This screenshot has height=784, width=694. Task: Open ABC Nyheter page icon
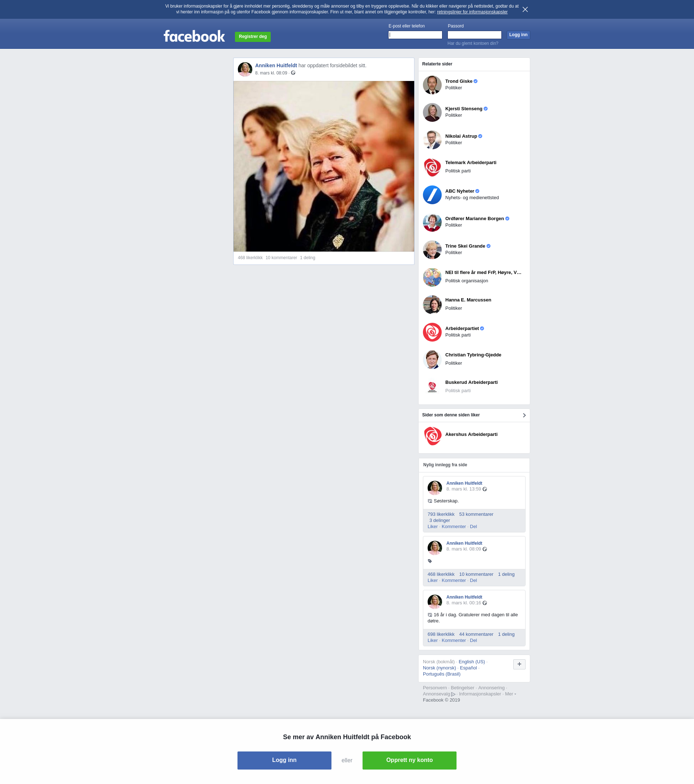432,195
